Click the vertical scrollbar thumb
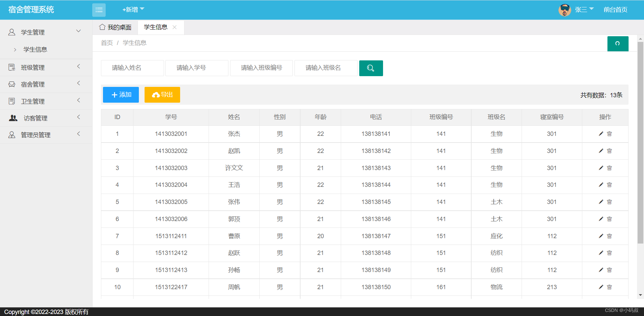 point(640,143)
